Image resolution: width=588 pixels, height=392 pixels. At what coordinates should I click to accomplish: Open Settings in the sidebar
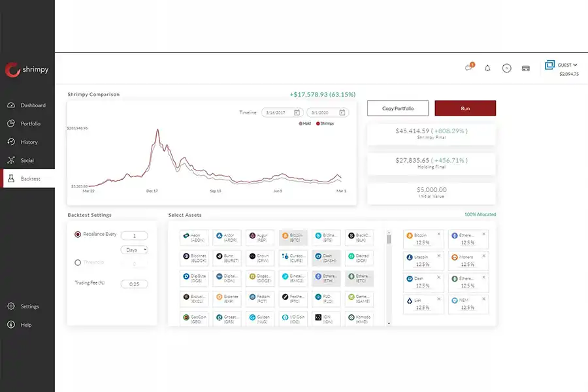[x=27, y=306]
